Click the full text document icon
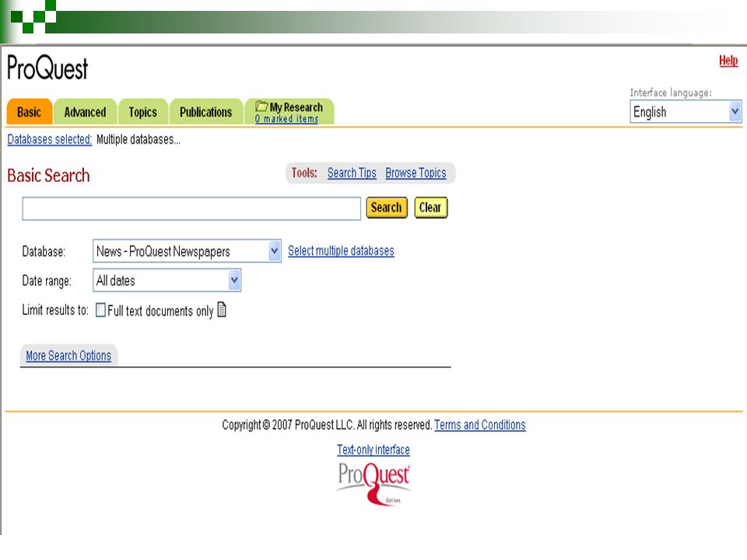Image resolution: width=747 pixels, height=560 pixels. [222, 310]
